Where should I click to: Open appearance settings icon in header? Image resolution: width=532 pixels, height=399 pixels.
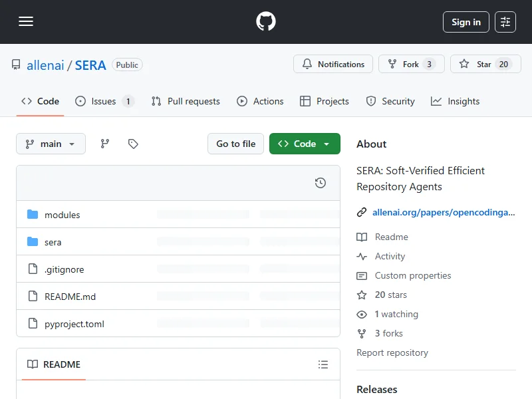(505, 22)
